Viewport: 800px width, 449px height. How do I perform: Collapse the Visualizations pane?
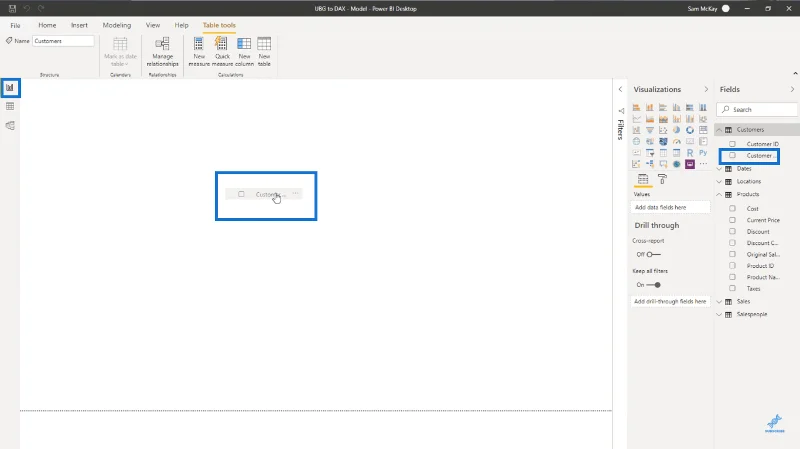[x=706, y=89]
